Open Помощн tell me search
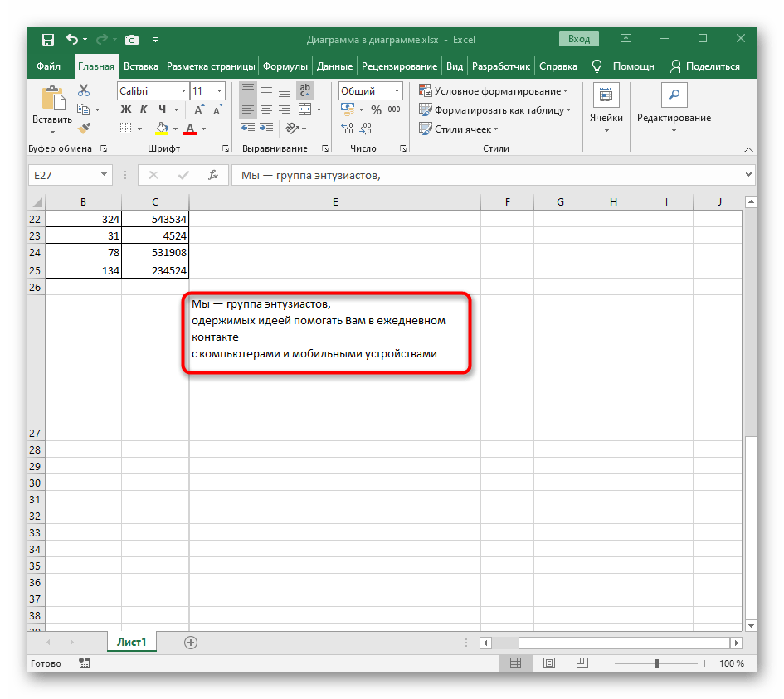Image resolution: width=784 pixels, height=699 pixels. pyautogui.click(x=622, y=66)
